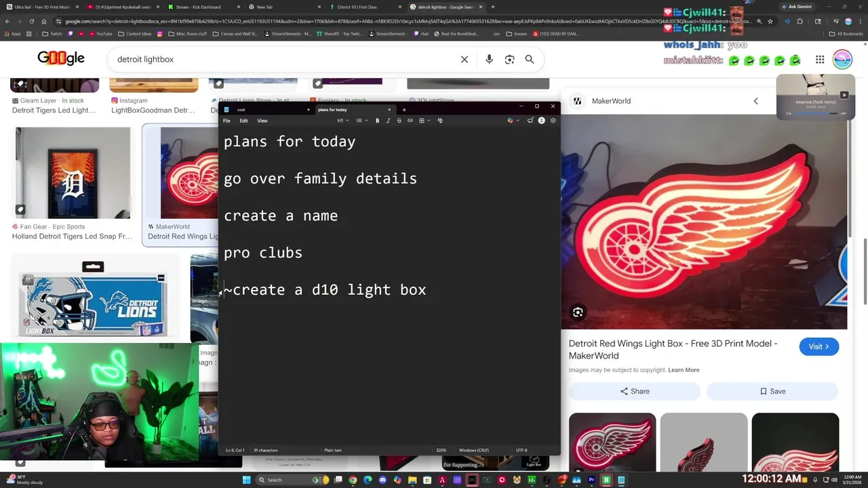Click UTF-8 encoding in status bar

click(521, 450)
